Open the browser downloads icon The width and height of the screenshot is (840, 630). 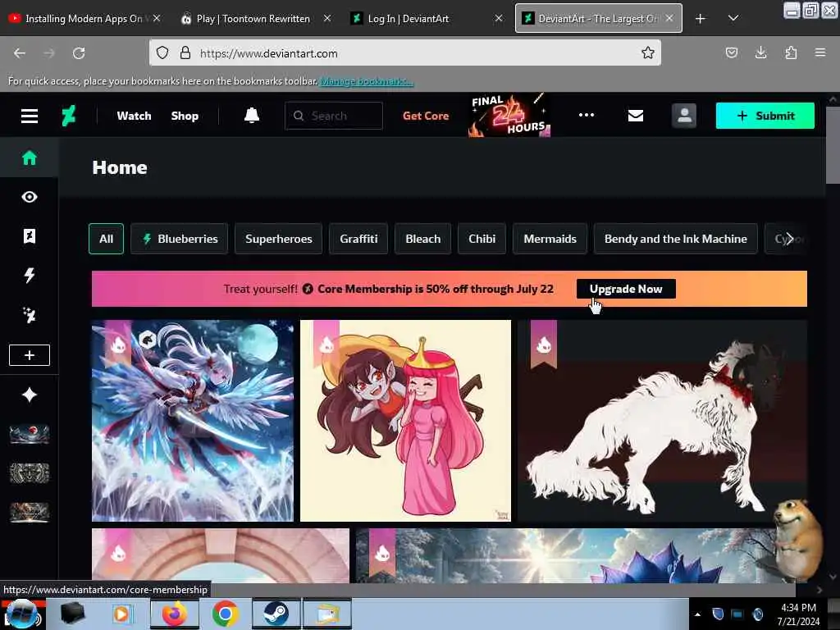click(x=760, y=52)
